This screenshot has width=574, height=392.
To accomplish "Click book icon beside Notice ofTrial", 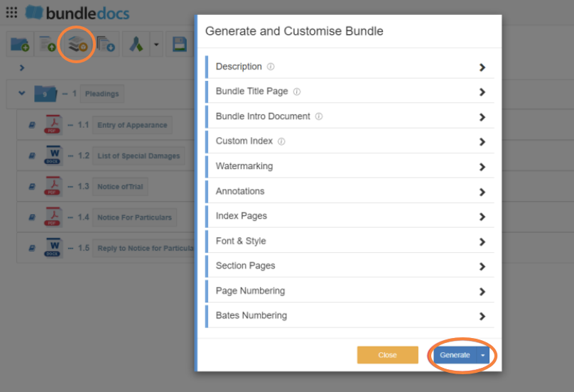I will tap(32, 186).
